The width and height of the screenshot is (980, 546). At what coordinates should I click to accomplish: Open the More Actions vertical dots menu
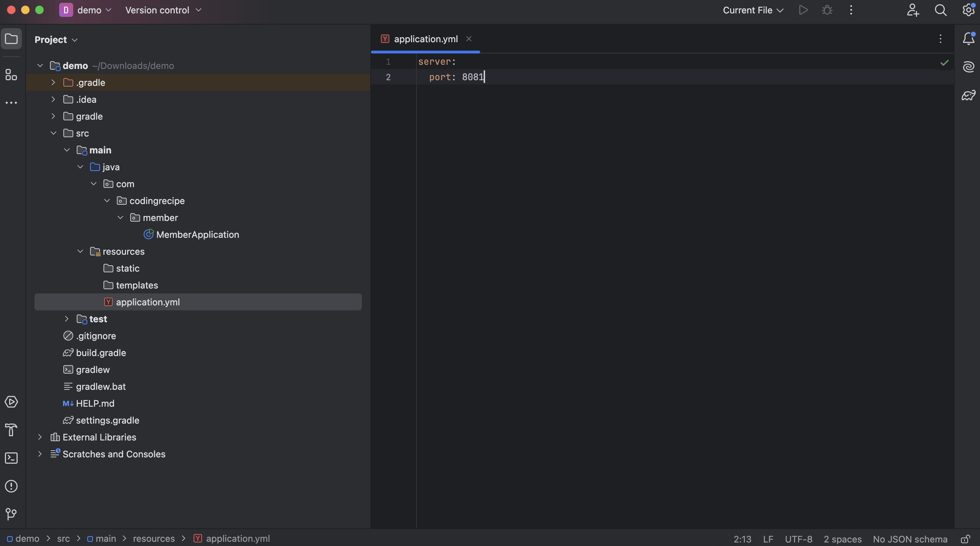click(x=851, y=10)
